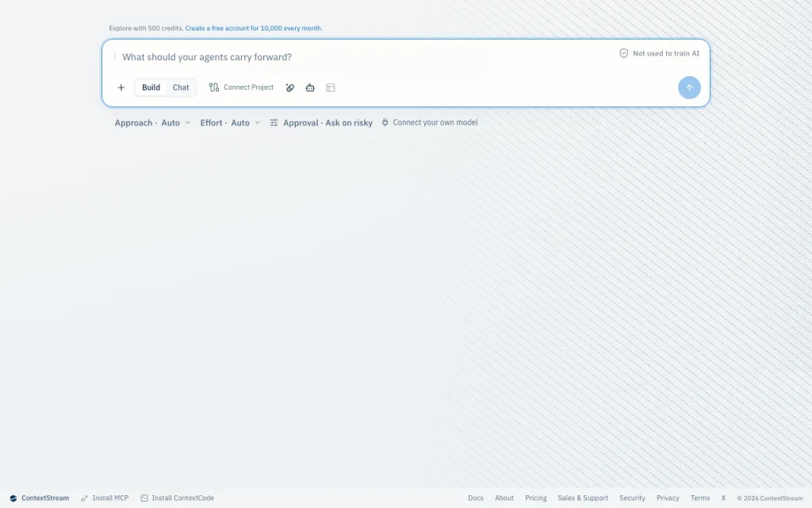The height and width of the screenshot is (508, 812).
Task: Switch to Chat mode
Action: click(181, 87)
